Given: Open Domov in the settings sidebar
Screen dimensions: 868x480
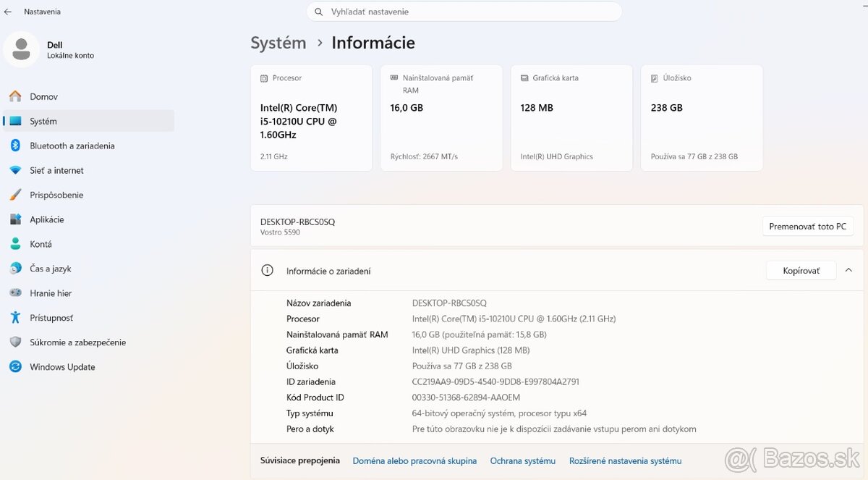Looking at the screenshot, I should point(89,96).
